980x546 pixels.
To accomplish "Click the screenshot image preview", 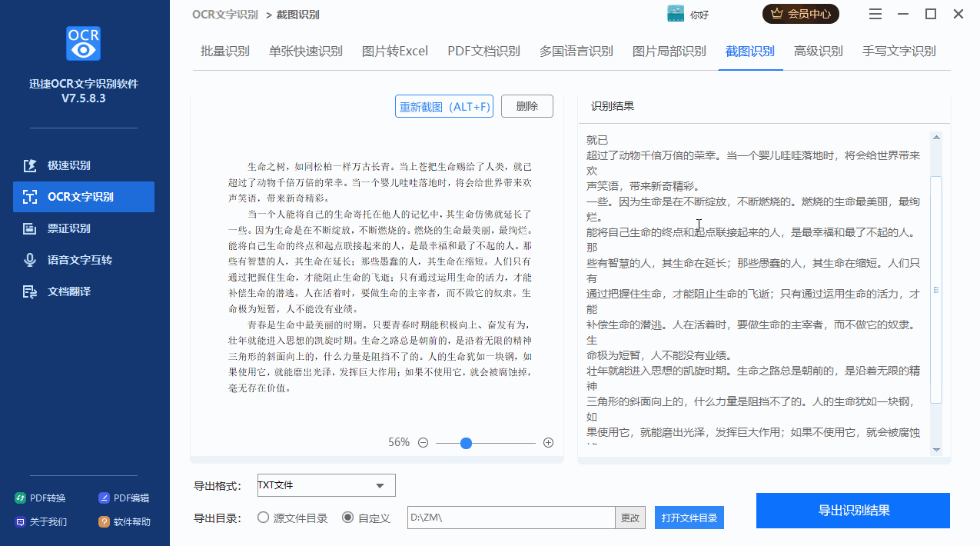I will pyautogui.click(x=380, y=277).
